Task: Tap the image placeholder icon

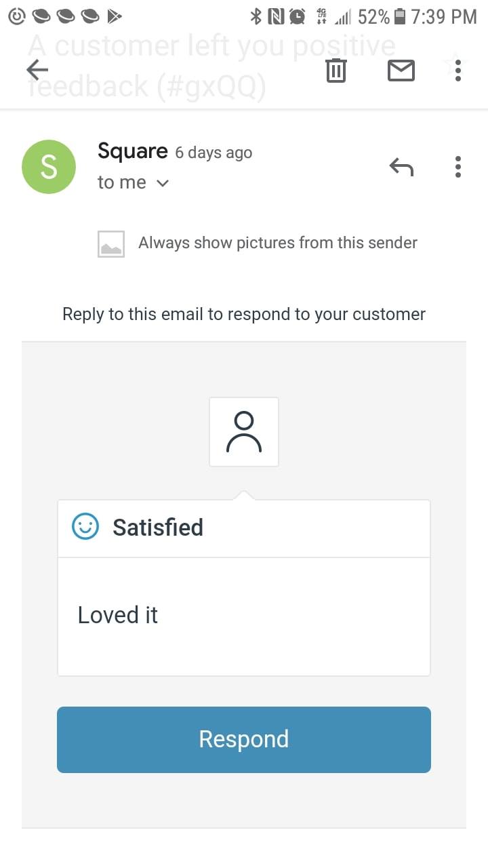Action: click(111, 243)
